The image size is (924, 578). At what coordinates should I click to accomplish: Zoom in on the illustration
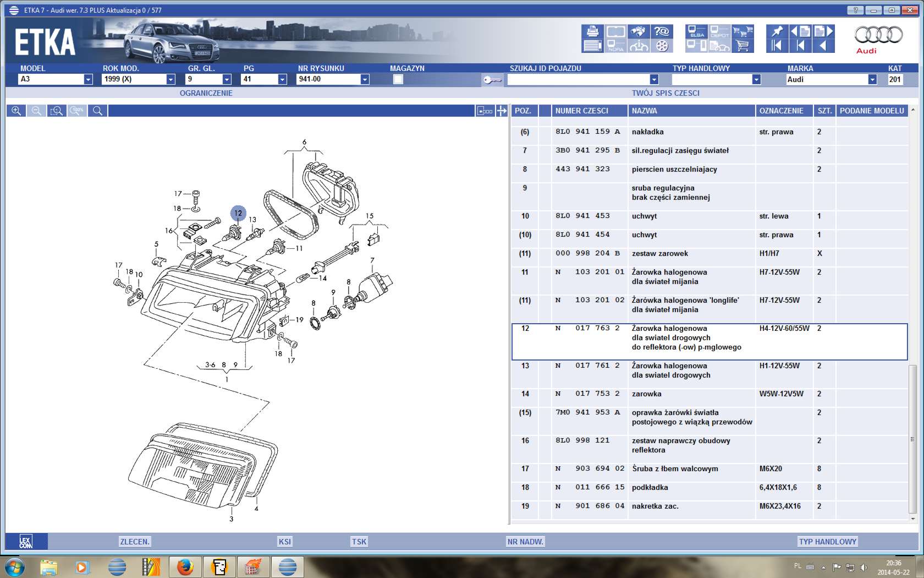point(16,111)
